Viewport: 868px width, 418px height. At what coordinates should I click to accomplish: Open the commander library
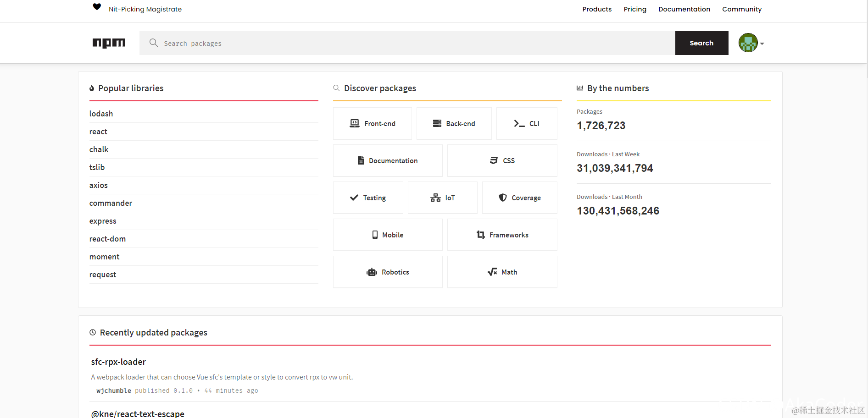point(111,203)
